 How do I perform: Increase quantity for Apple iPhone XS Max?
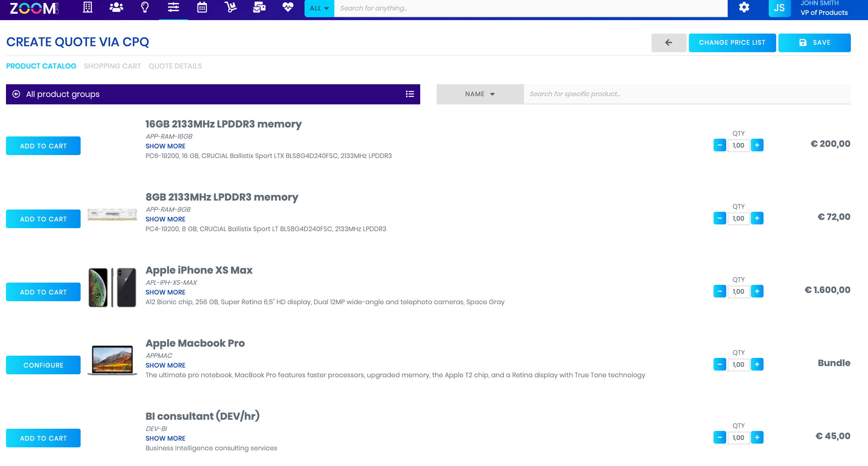[x=757, y=291]
